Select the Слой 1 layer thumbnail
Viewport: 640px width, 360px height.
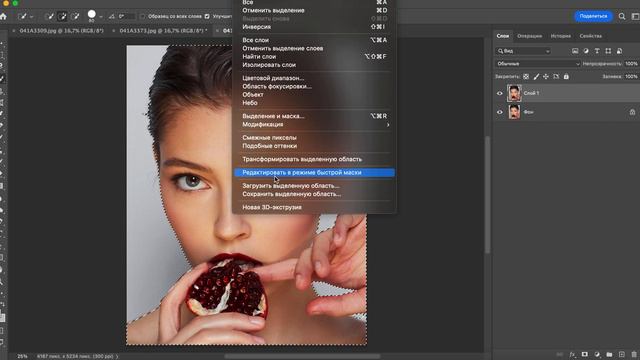pos(514,93)
